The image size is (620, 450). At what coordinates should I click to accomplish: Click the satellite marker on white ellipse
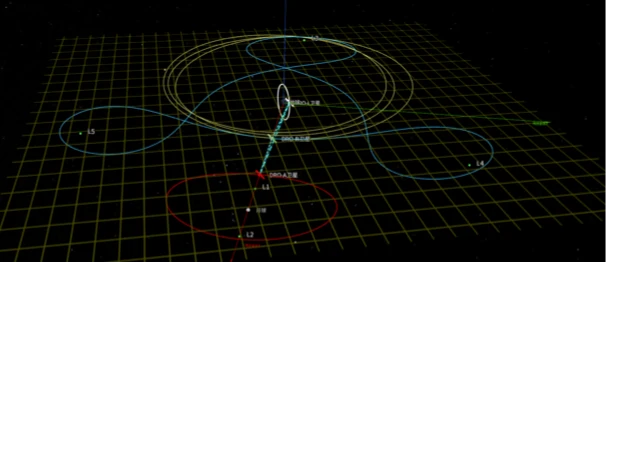point(288,101)
